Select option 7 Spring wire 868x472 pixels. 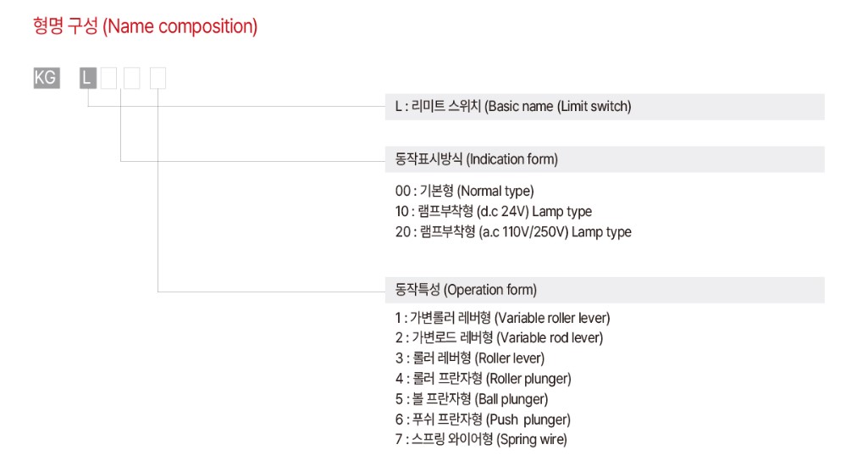(481, 440)
